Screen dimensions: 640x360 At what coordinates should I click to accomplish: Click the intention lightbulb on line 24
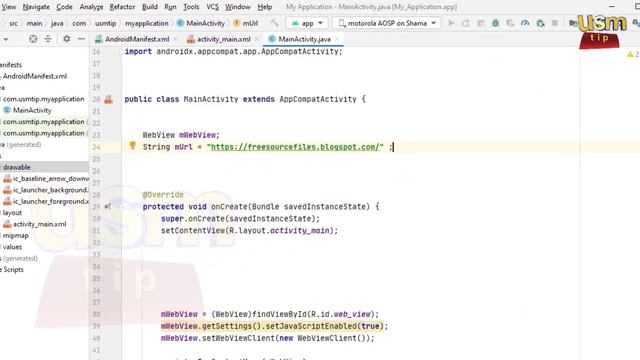[133, 145]
